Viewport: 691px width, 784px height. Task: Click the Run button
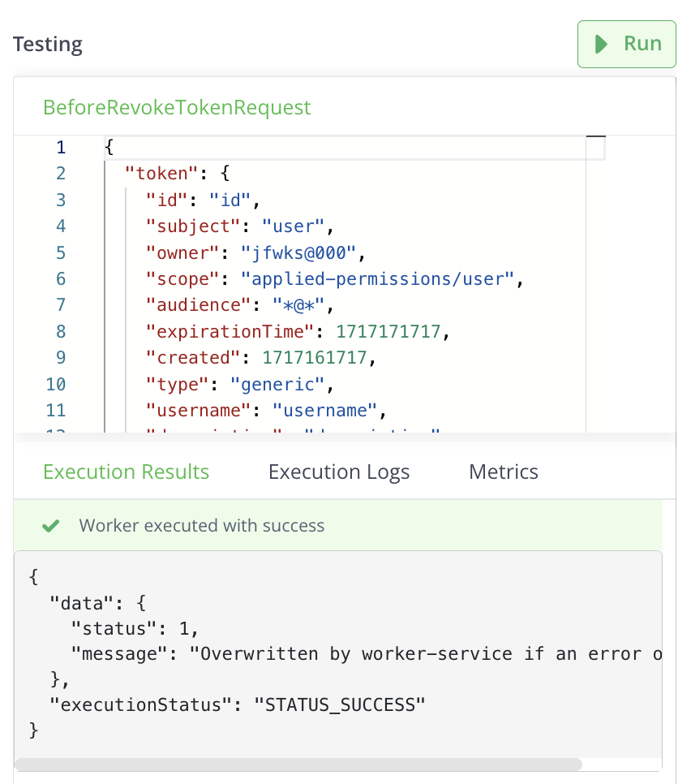(626, 44)
